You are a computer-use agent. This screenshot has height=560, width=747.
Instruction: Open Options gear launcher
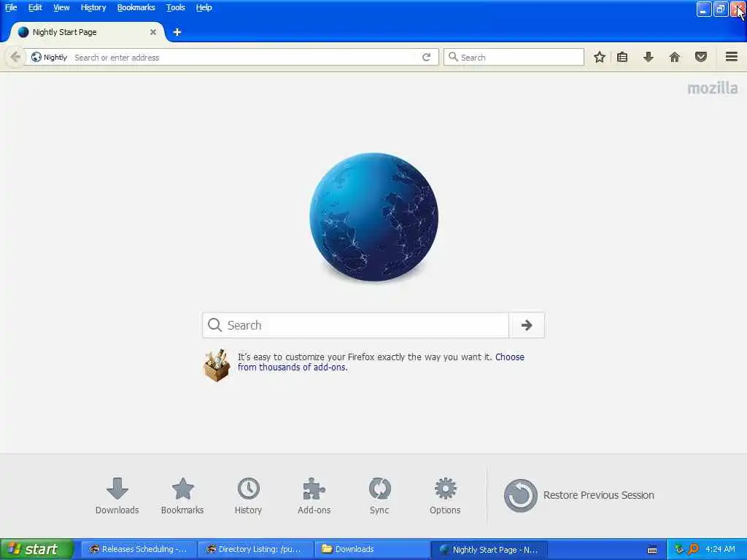click(x=445, y=496)
